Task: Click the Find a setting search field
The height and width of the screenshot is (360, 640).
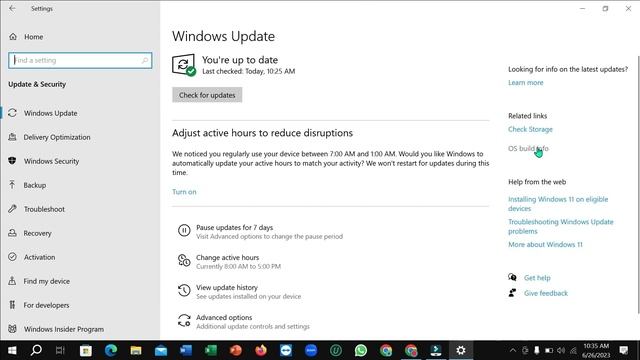Action: [80, 60]
